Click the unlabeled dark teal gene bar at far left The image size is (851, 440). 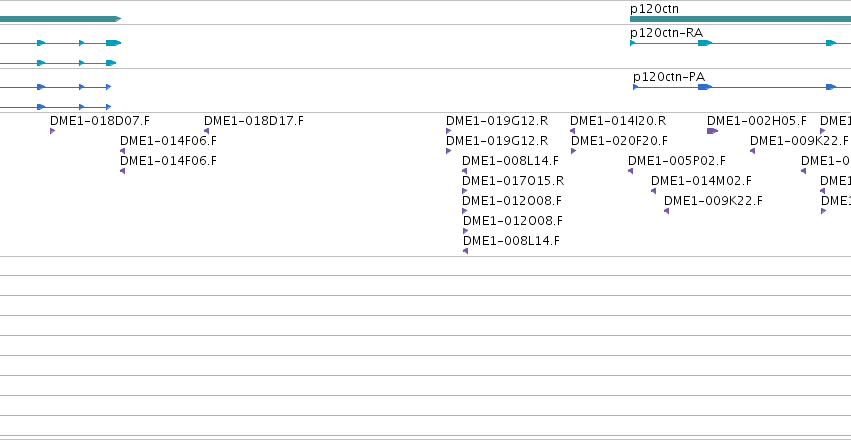pos(60,19)
